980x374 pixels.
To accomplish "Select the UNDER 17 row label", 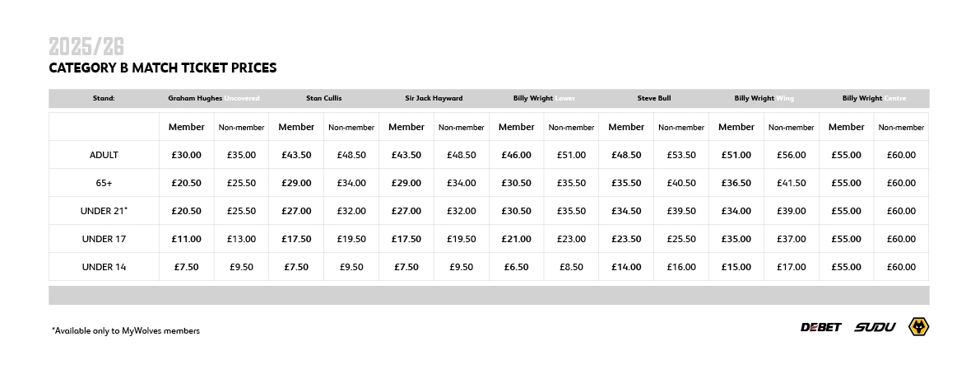I will [104, 239].
